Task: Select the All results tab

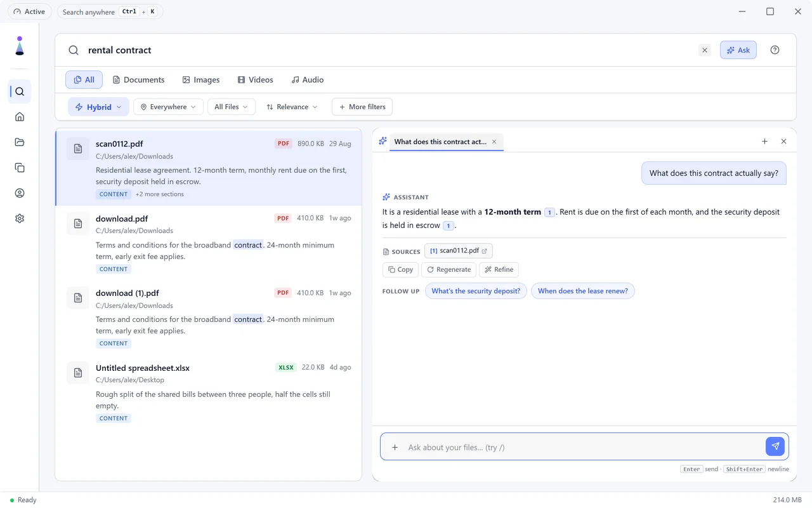Action: click(x=84, y=80)
